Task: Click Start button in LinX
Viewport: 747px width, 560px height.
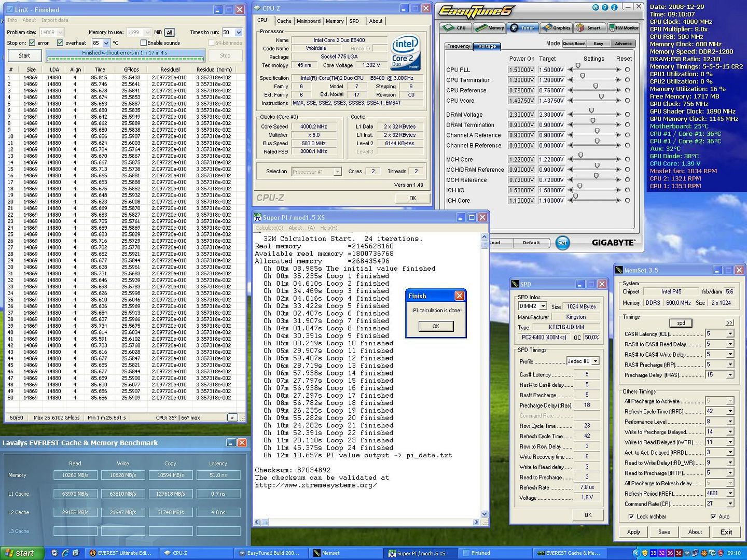Action: (24, 55)
